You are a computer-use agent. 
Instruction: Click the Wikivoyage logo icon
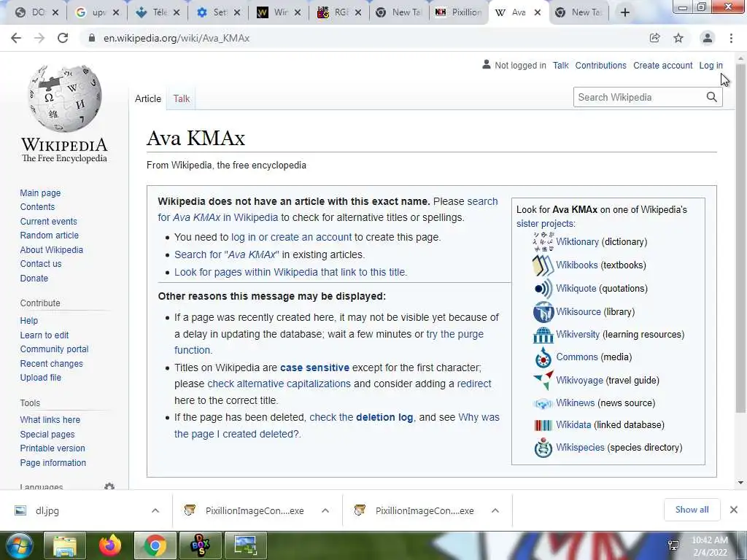pos(543,380)
